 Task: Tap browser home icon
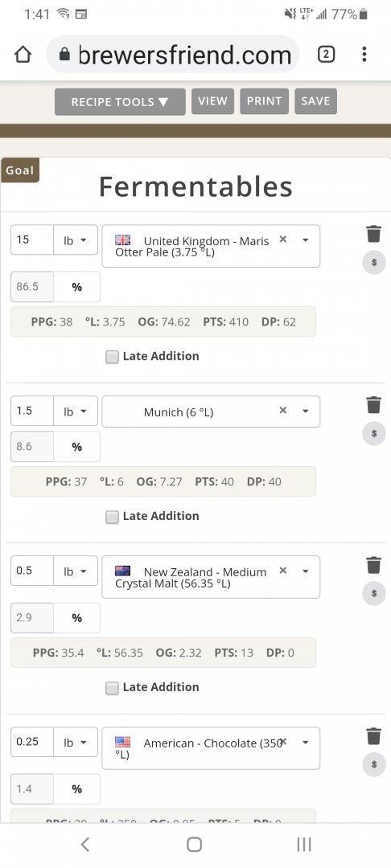coord(23,55)
